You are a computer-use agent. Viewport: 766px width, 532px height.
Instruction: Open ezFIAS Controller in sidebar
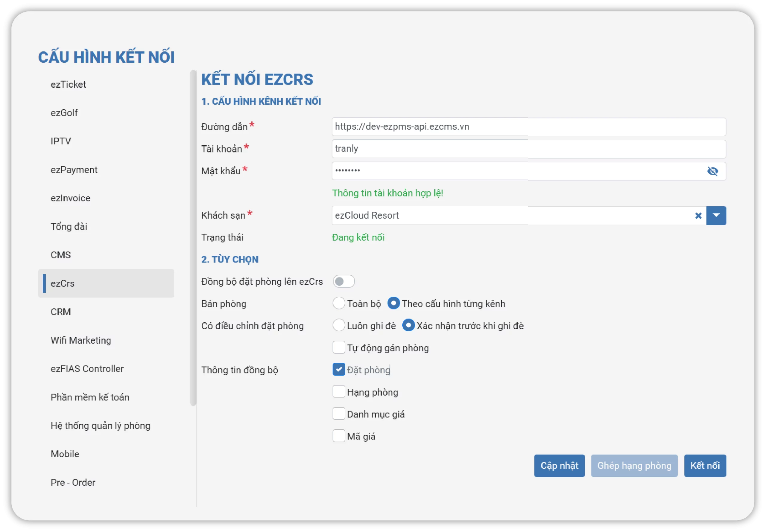[x=106, y=369]
